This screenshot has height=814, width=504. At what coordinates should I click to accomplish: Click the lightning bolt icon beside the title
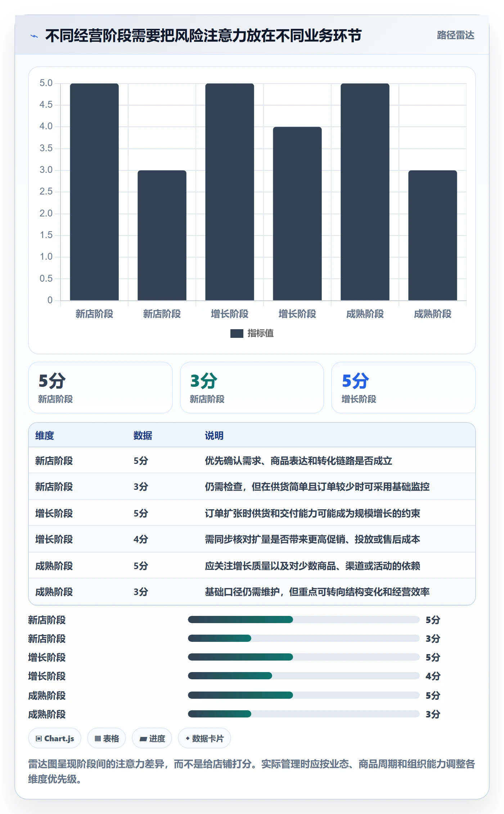34,36
